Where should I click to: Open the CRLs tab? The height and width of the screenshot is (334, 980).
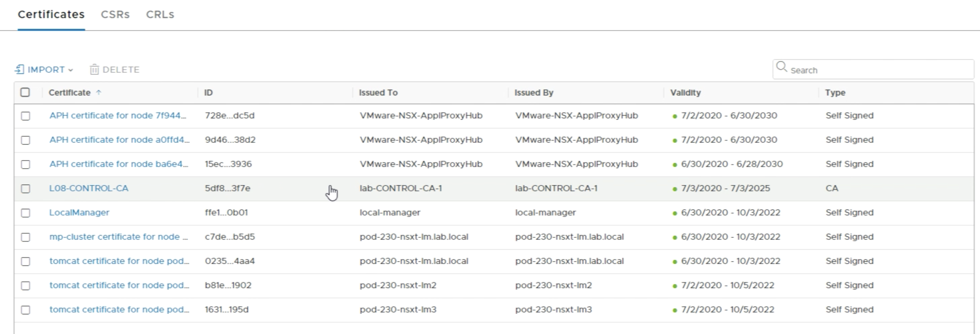[x=160, y=15]
